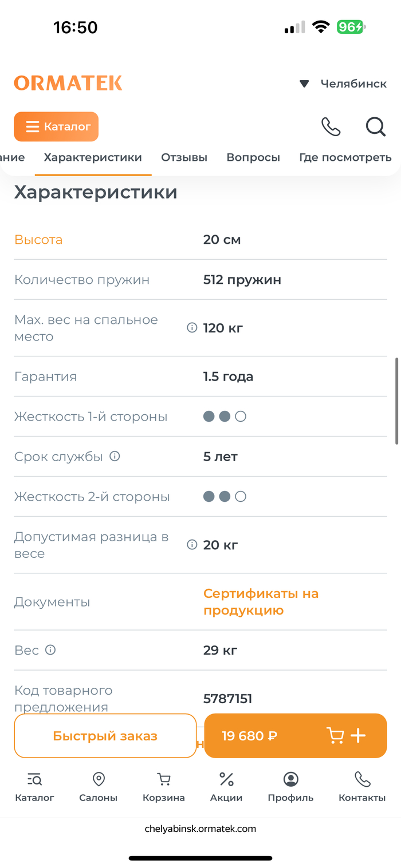
Task: Open search with the magnifier icon
Action: click(x=375, y=126)
